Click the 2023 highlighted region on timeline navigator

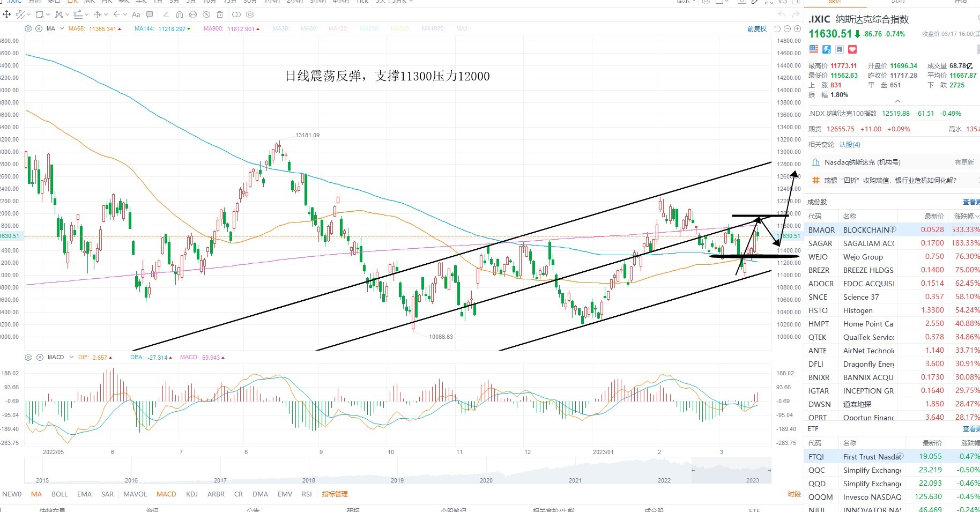731,470
